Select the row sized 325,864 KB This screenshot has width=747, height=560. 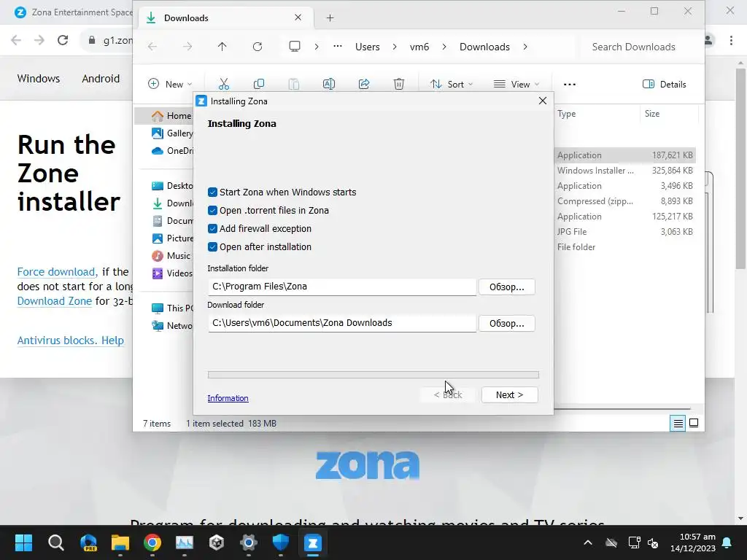tap(624, 171)
